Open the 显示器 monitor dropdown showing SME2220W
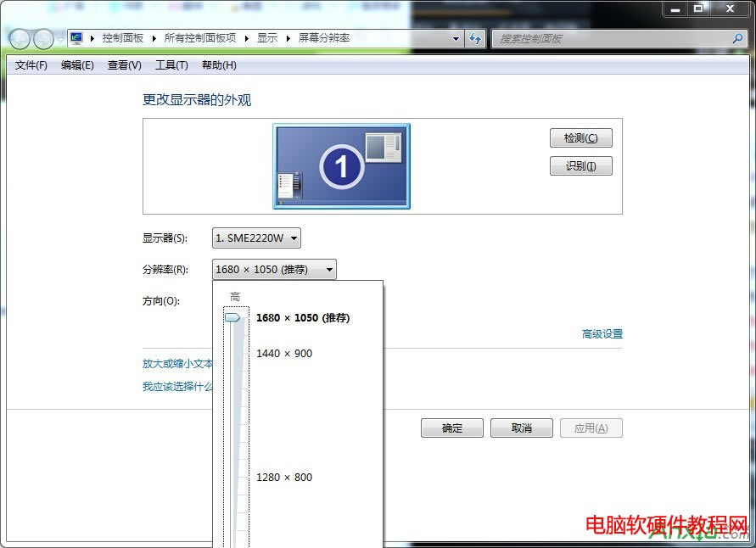Screen dimensions: 756x548 pos(255,238)
